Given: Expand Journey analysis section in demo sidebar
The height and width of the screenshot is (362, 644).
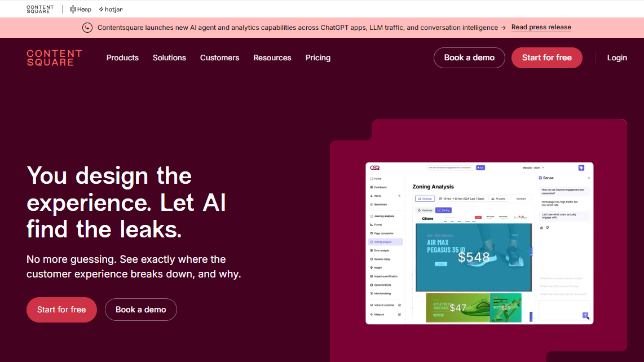Looking at the screenshot, I should [382, 216].
